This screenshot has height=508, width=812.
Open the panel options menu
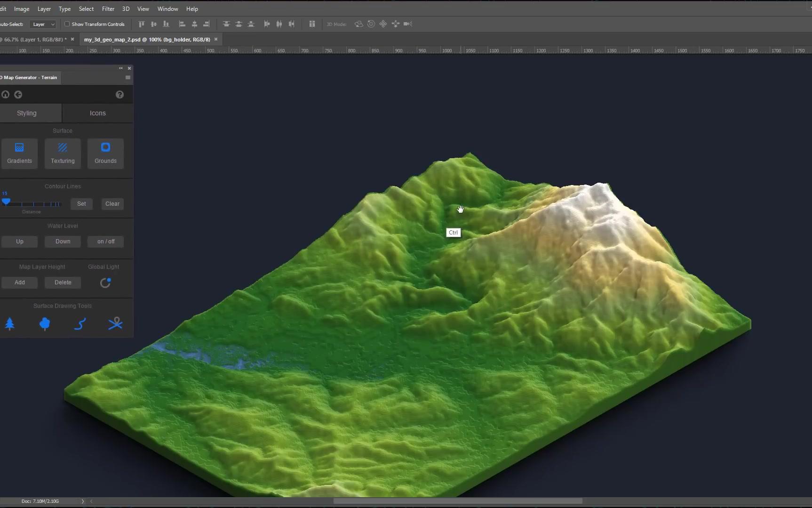click(128, 77)
